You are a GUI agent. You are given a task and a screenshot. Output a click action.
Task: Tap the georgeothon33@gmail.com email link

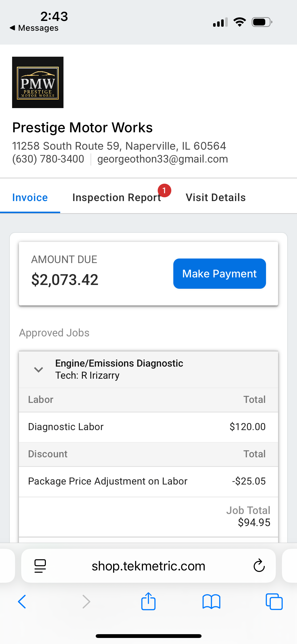(162, 159)
